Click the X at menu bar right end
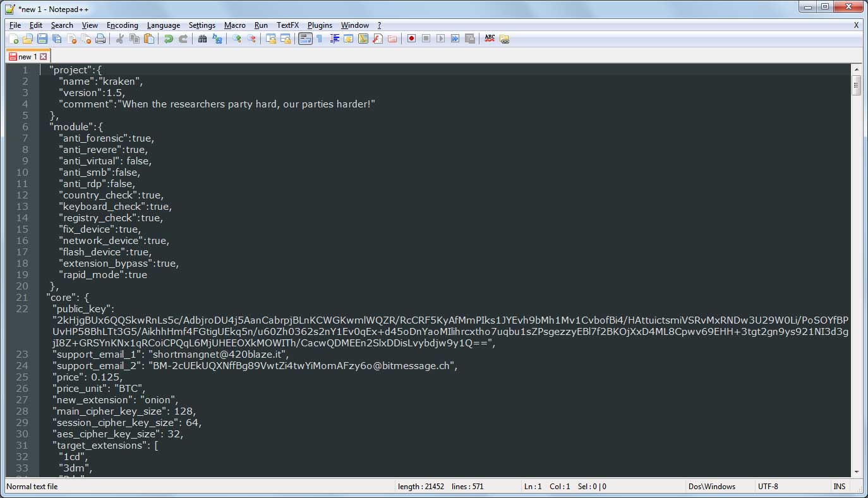 856,25
